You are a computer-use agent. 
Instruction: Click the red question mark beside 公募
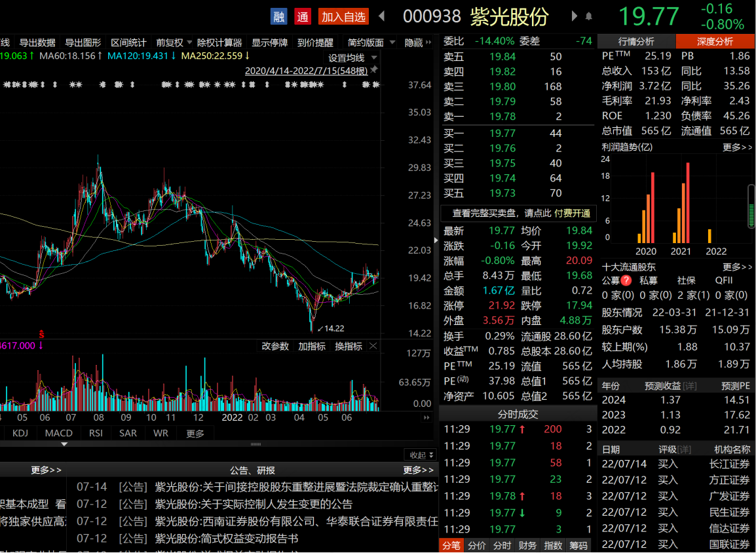pos(626,280)
